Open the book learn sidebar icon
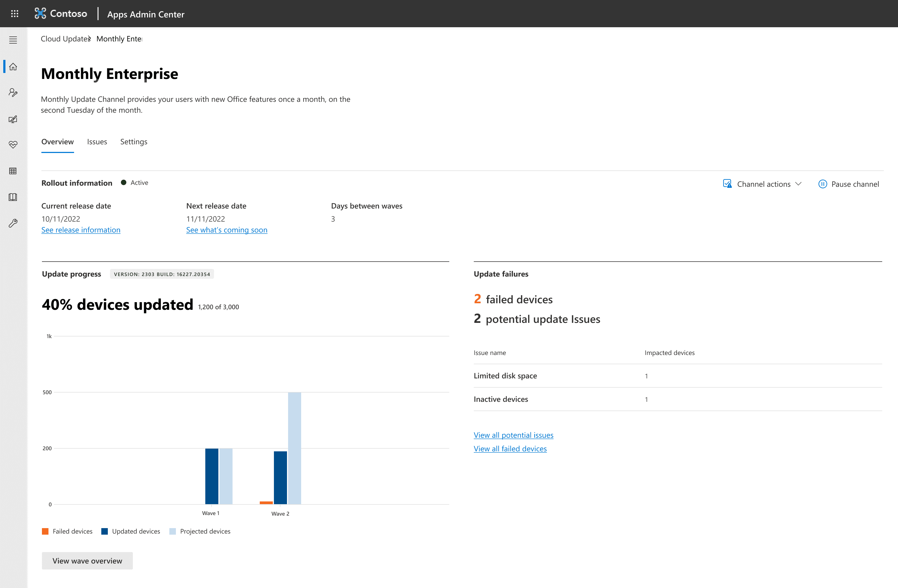Viewport: 898px width, 588px height. coord(13,197)
